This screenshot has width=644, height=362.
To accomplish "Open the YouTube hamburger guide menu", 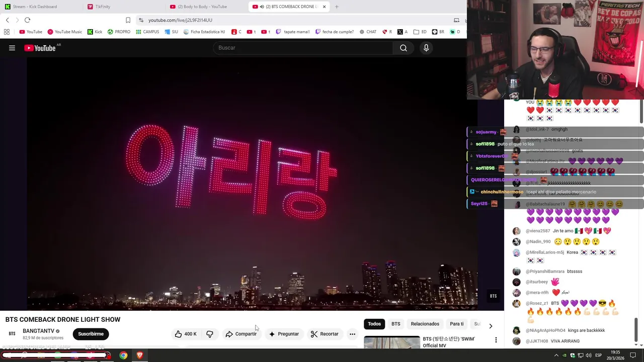I will click(x=12, y=48).
